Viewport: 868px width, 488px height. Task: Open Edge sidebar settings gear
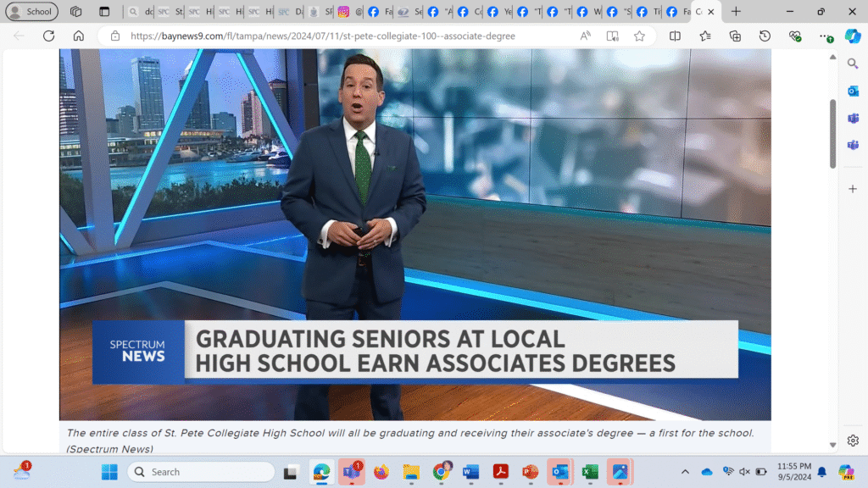click(853, 441)
